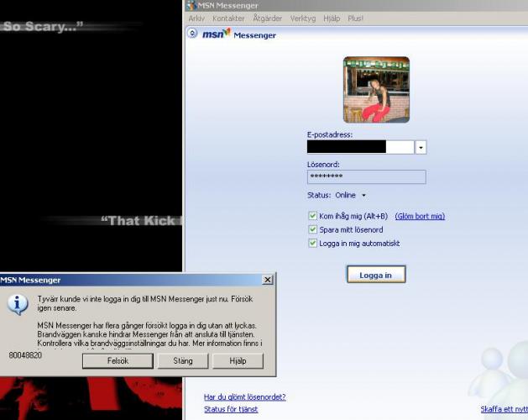Click the MSN Messenger title bar icon
The height and width of the screenshot is (420, 528).
pos(191,5)
